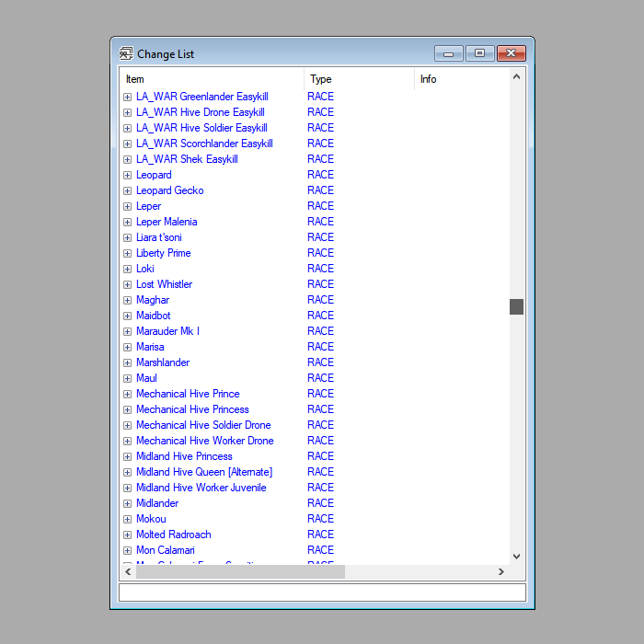The height and width of the screenshot is (644, 644).
Task: Click RACE type in Mokou row
Action: 320,519
